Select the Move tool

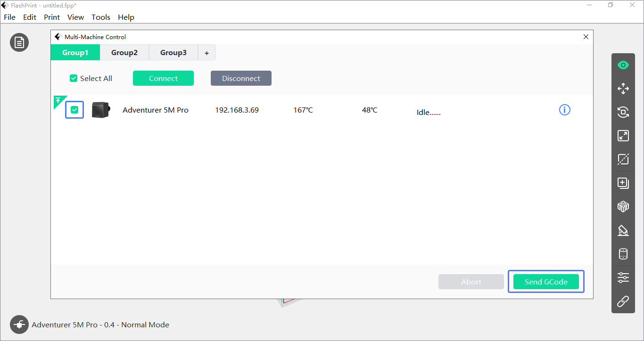pyautogui.click(x=623, y=89)
